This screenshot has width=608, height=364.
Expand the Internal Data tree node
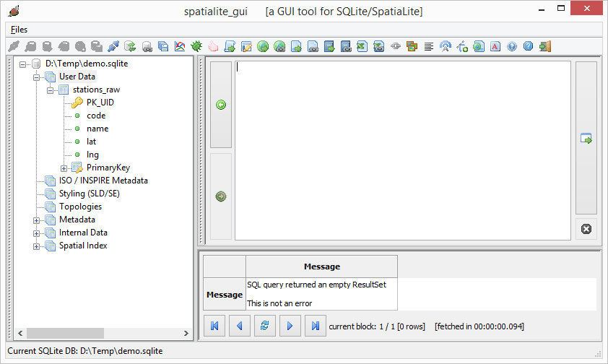(x=36, y=234)
